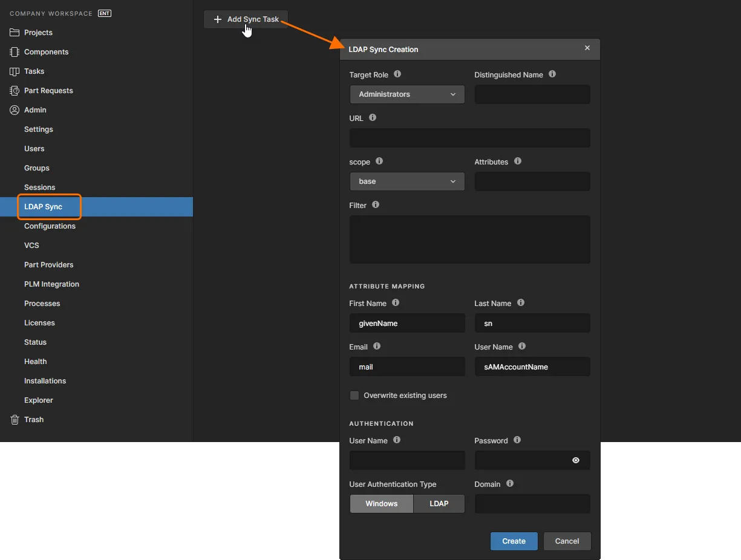Click the Filter text area
The image size is (741, 560).
[x=470, y=239]
